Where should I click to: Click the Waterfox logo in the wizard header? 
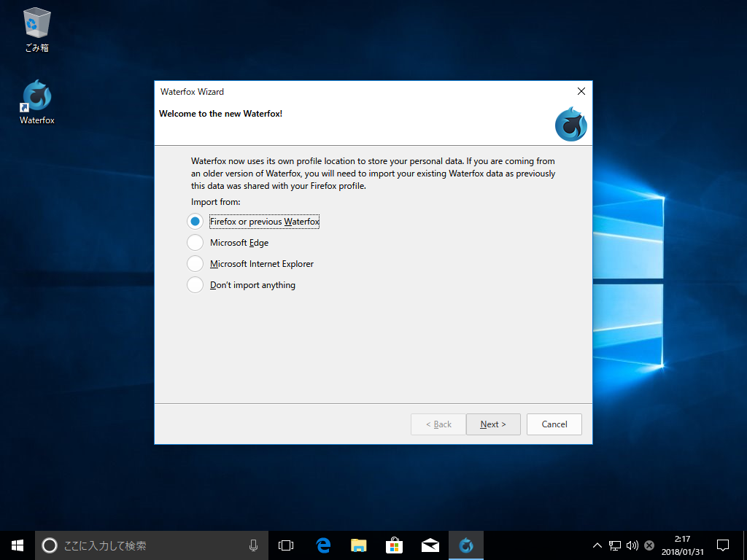[x=570, y=124]
